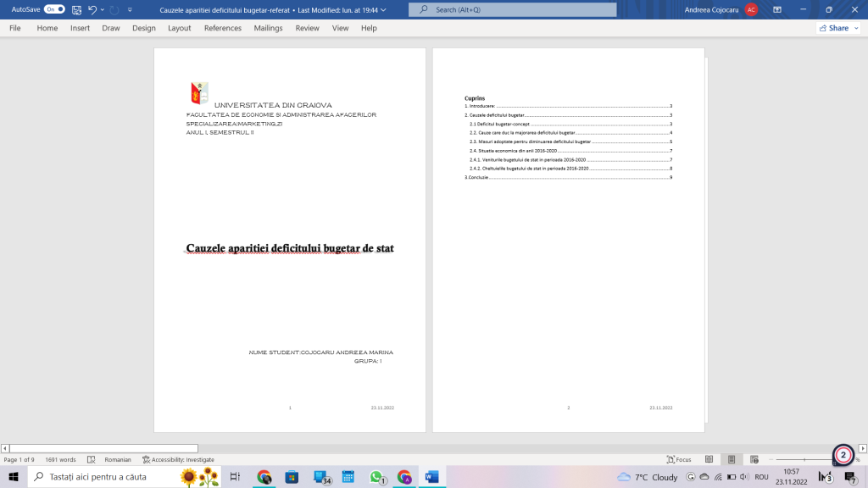Open WhatsApp from the taskbar
Screen dimensions: 868x488
(377, 477)
